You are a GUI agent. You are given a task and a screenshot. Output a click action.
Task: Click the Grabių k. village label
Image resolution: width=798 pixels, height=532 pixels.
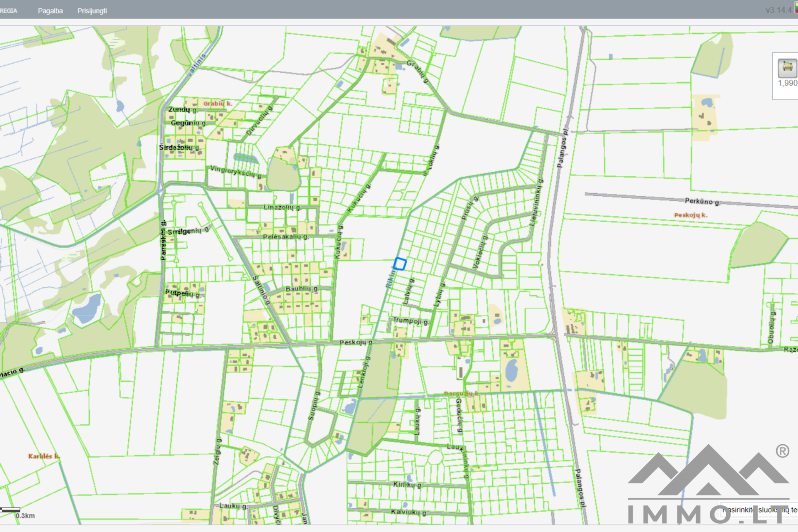[217, 103]
